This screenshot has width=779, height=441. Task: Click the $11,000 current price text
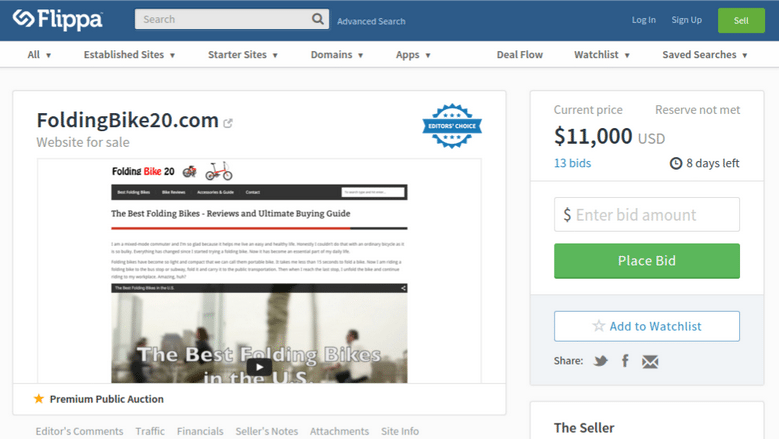[x=593, y=136]
